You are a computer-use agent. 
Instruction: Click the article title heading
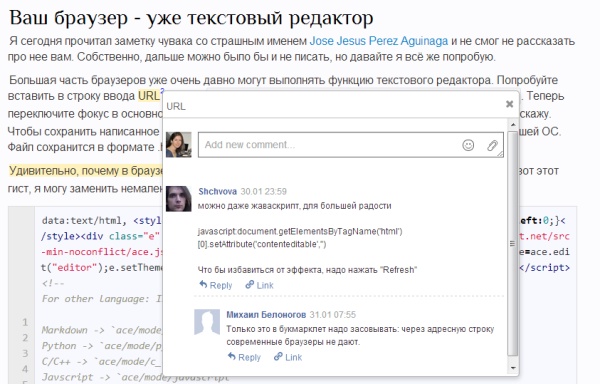coord(191,18)
